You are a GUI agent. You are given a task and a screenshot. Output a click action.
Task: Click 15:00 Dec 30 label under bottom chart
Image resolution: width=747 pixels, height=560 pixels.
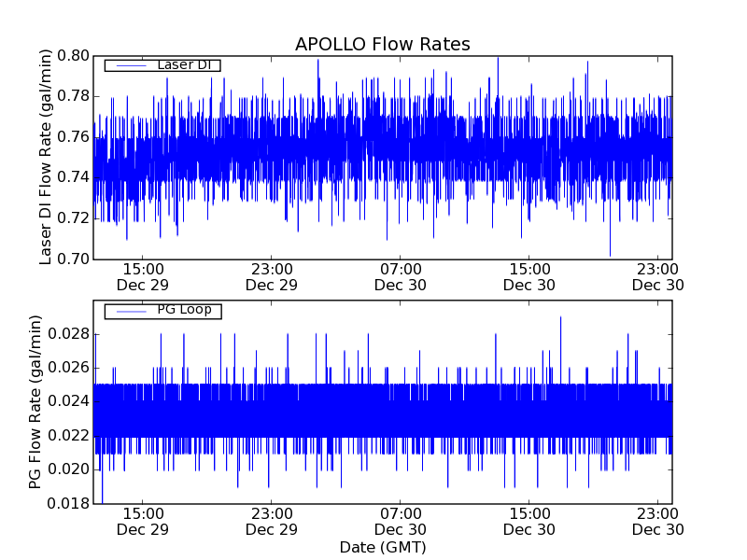click(529, 521)
